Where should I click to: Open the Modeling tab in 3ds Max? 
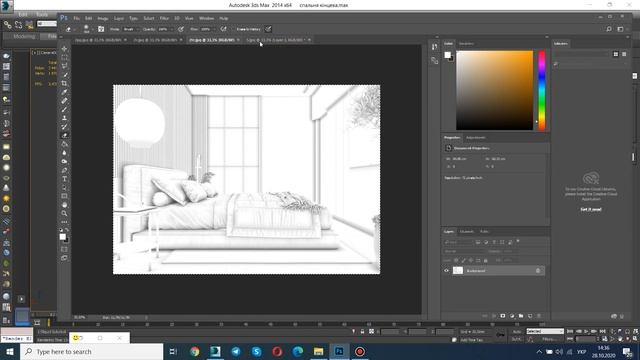pyautogui.click(x=24, y=36)
